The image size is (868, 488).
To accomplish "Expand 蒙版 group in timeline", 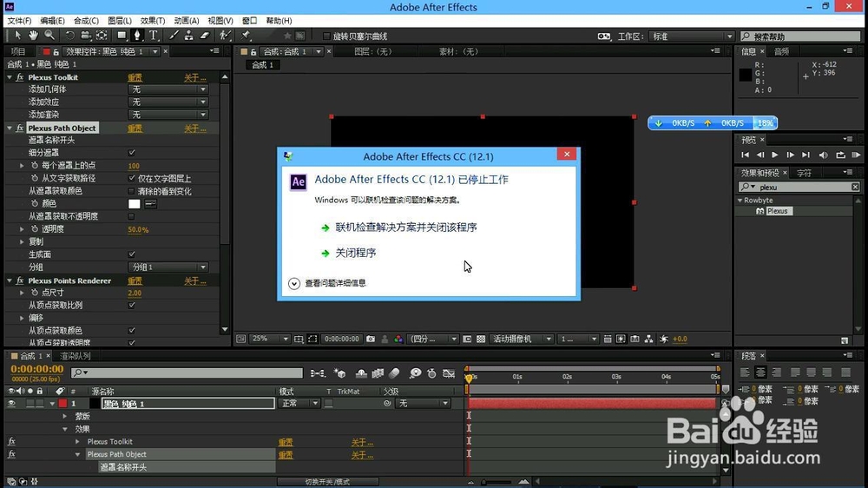I will (65, 417).
